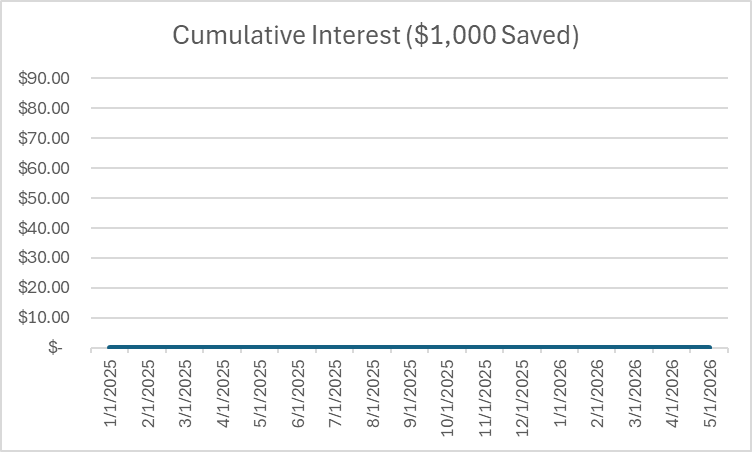Viewport: 752px width, 452px height.
Task: Select the 1/1/2026 date label
Action: [x=560, y=393]
